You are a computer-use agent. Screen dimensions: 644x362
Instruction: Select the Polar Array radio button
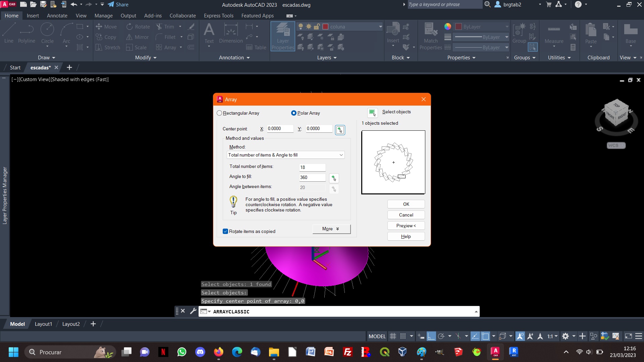[x=293, y=112]
